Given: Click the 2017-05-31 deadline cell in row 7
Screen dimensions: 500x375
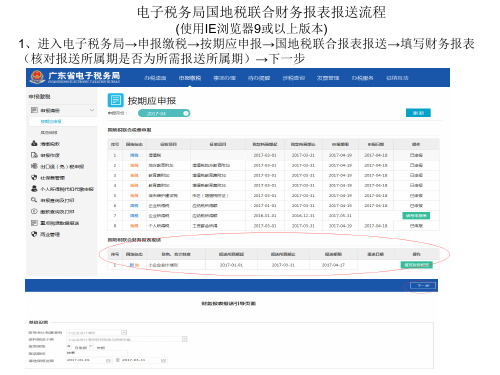Looking at the screenshot, I should pos(340,216).
